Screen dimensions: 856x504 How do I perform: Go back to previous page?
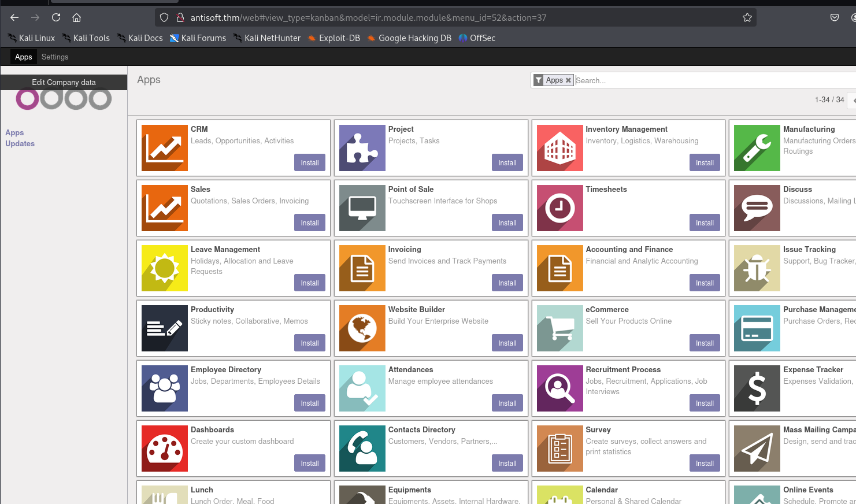14,17
